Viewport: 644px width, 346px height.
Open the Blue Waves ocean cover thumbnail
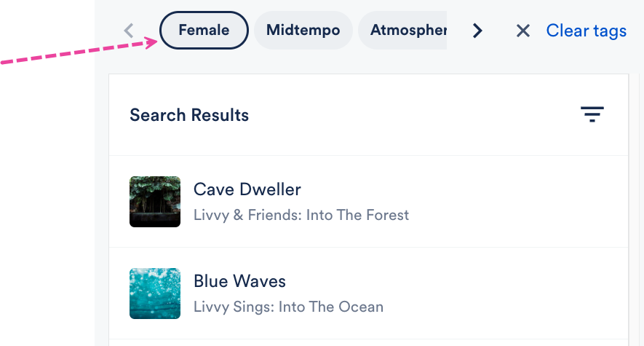pos(155,294)
